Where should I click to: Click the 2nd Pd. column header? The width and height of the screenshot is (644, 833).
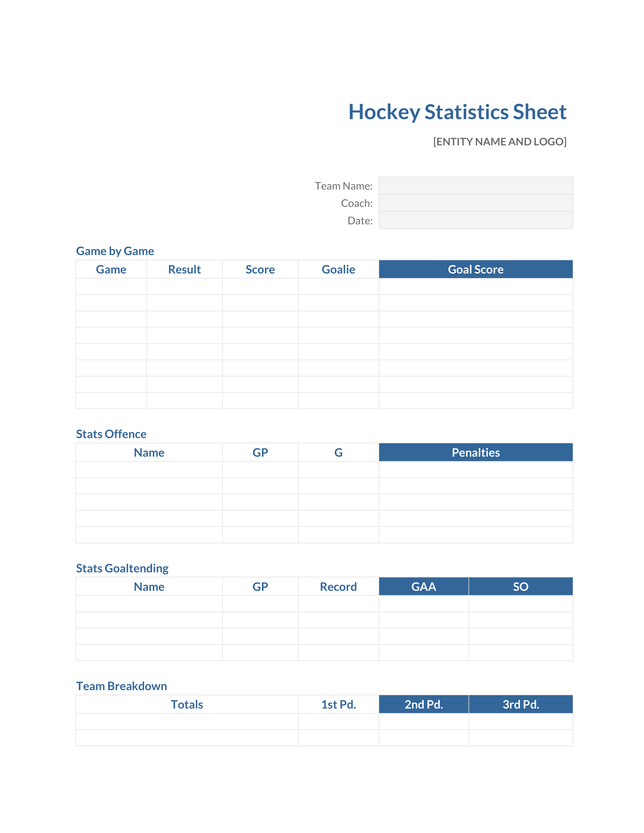pos(424,704)
